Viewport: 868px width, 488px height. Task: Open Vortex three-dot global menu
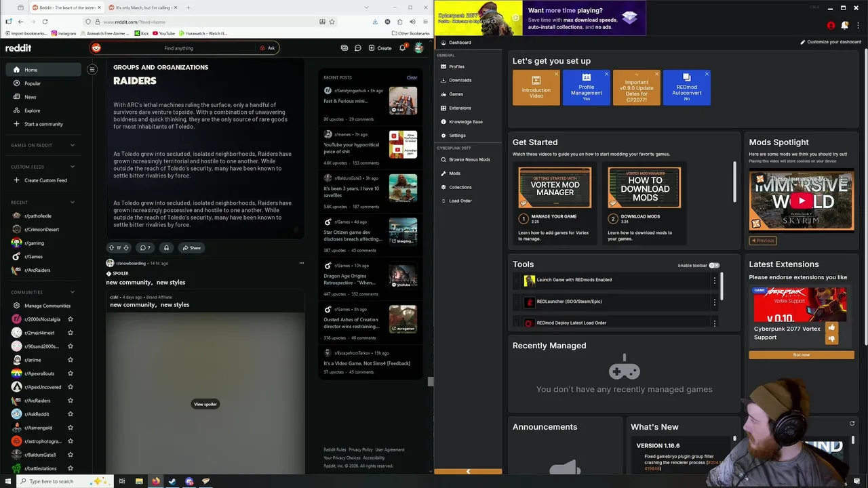[859, 26]
